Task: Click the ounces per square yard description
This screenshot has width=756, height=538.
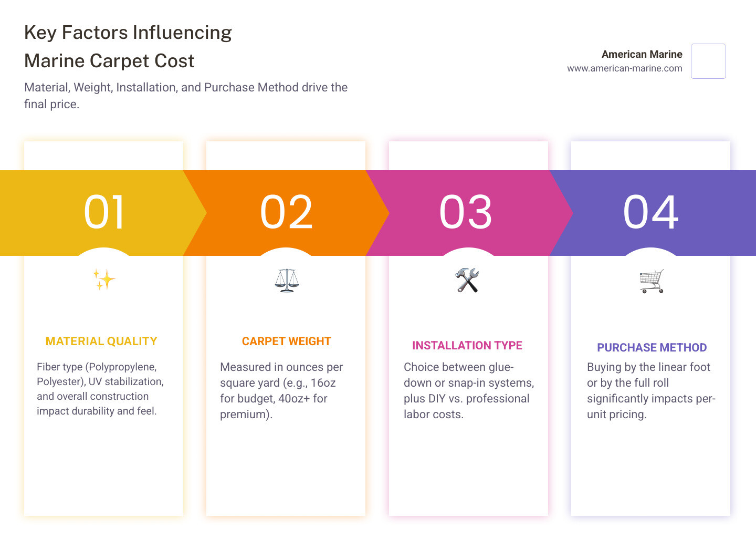Action: pyautogui.click(x=281, y=390)
